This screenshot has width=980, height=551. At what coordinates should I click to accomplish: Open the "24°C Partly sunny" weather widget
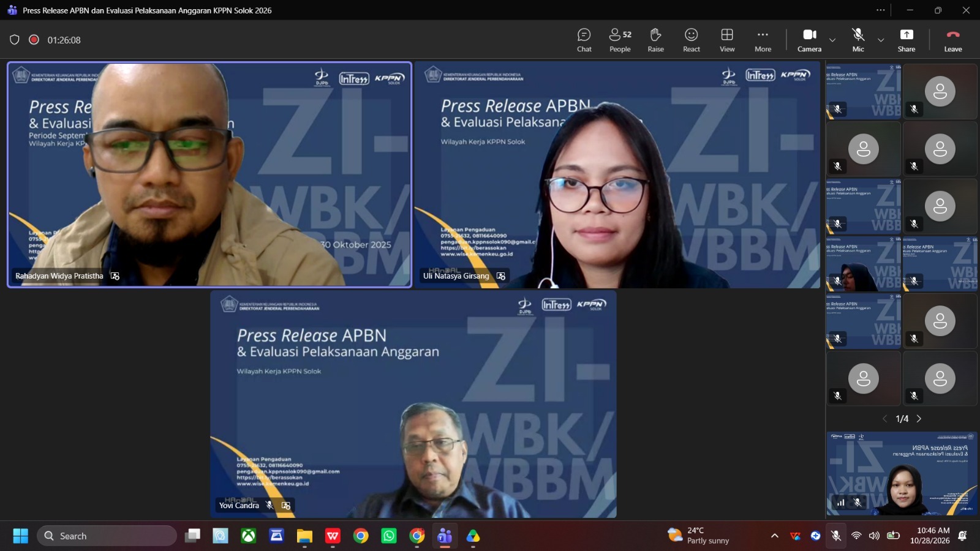(698, 536)
